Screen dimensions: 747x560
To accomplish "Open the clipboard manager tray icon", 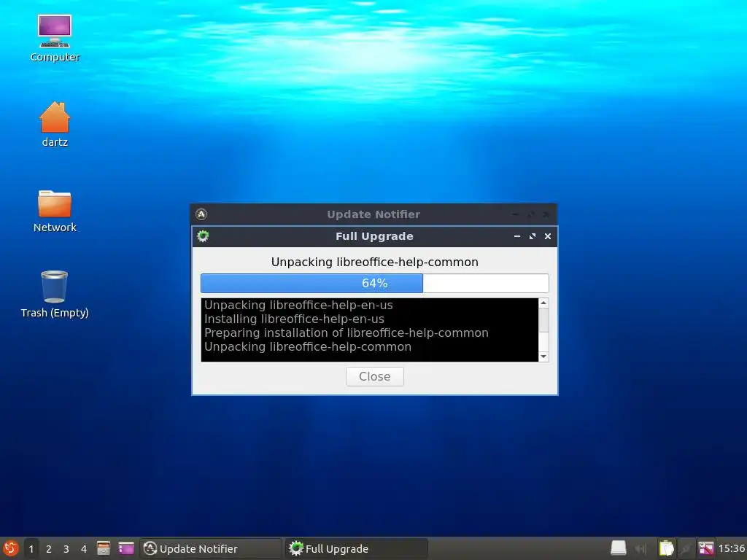I will (x=667, y=548).
